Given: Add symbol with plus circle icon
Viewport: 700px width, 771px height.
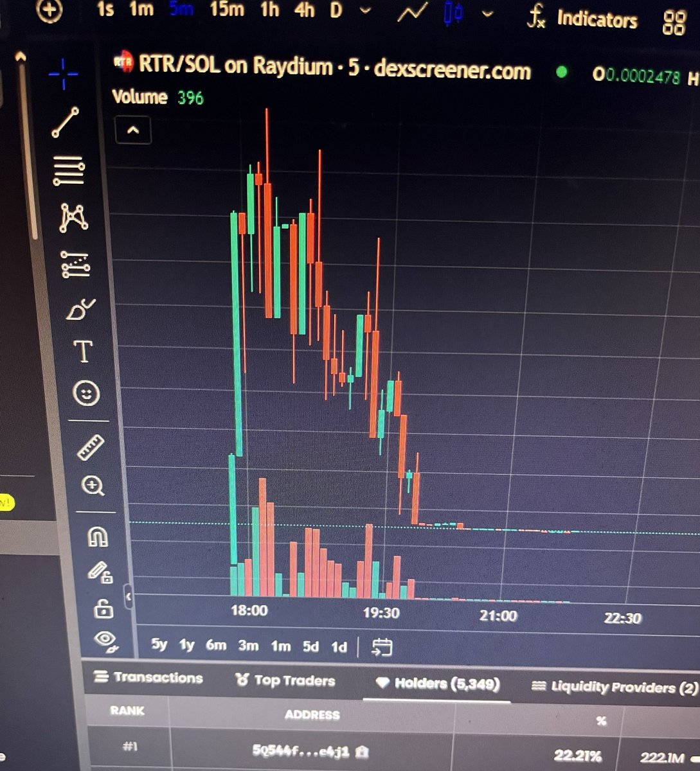Looking at the screenshot, I should [50, 10].
